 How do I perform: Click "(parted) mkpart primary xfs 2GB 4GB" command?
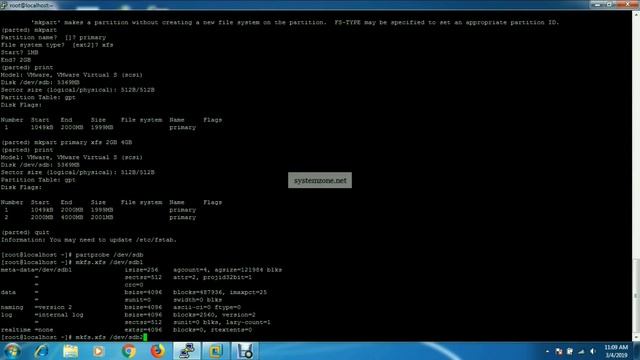point(67,142)
